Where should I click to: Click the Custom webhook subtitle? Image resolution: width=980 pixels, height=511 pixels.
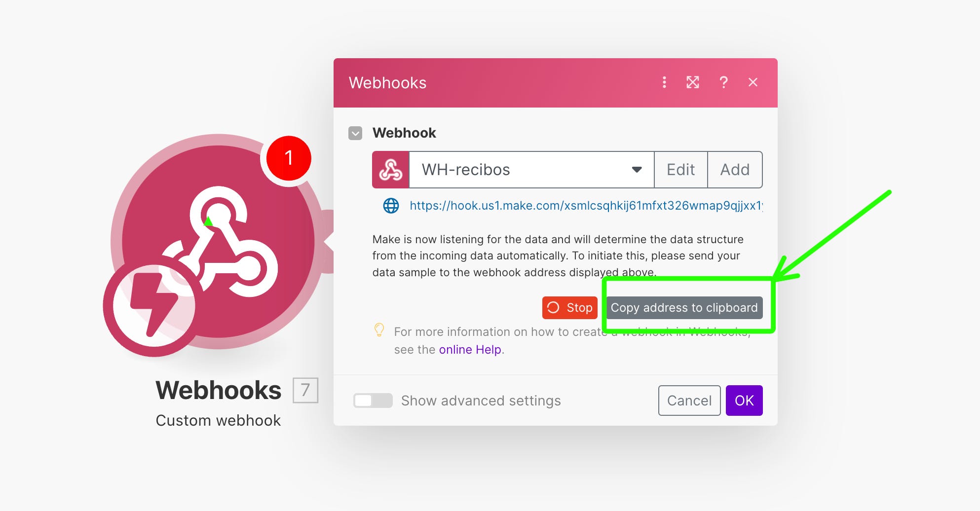pyautogui.click(x=218, y=421)
